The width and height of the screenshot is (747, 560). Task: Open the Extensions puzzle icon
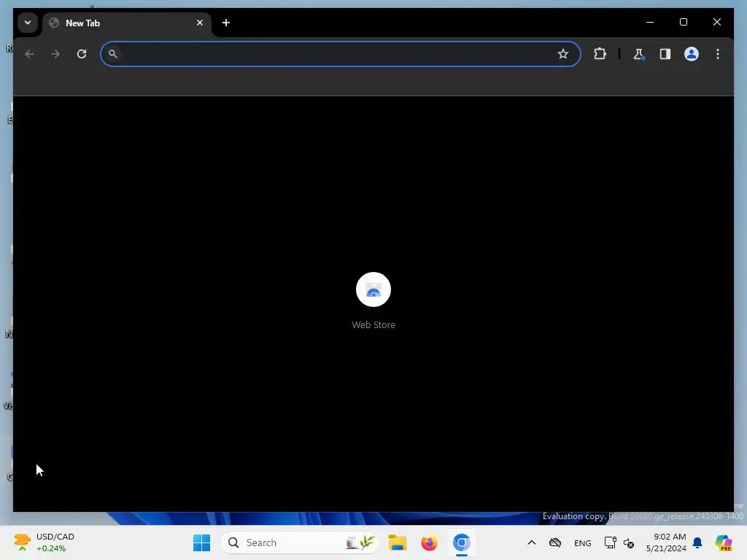click(600, 54)
